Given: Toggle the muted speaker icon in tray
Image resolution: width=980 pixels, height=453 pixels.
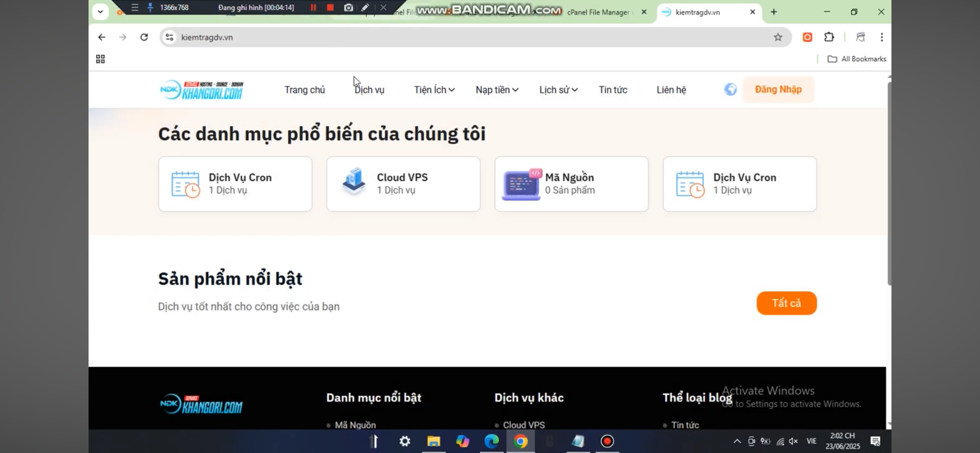Looking at the screenshot, I should 793,441.
